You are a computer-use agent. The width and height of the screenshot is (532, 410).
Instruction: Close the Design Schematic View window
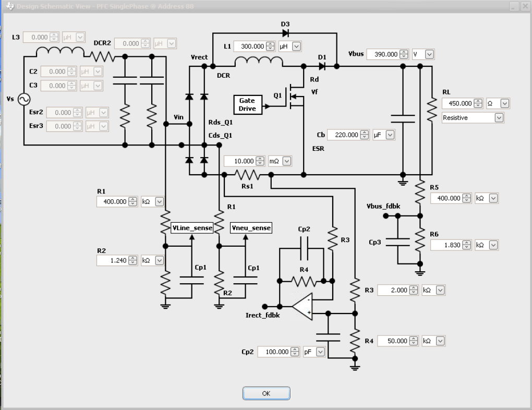[x=525, y=6]
